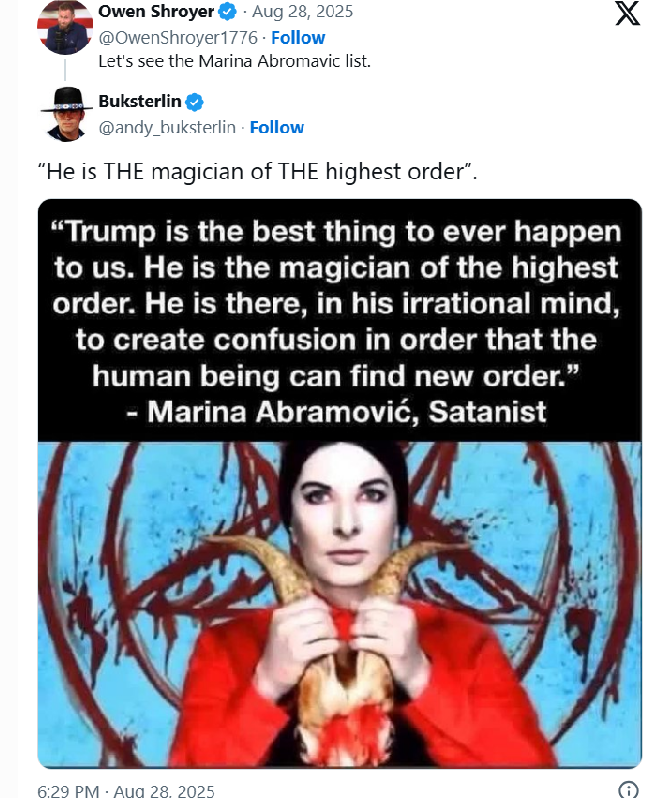Open the X logo link
Screen dimensions: 659x798
pos(627,13)
